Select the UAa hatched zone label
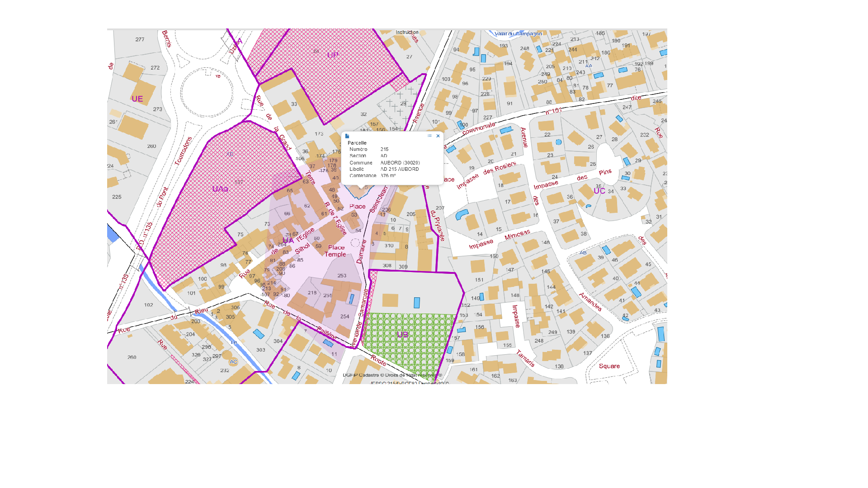This screenshot has width=868, height=488. 220,189
